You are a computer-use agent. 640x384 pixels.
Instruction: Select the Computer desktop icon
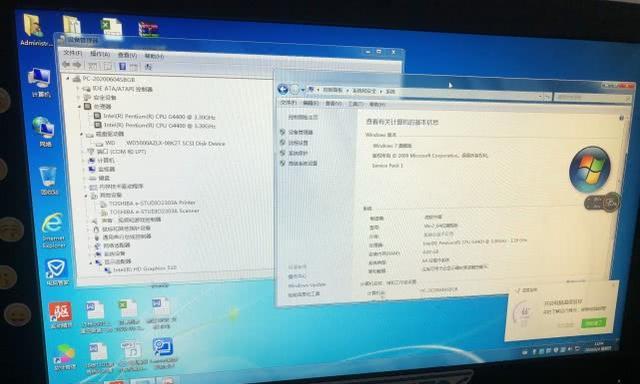40,83
